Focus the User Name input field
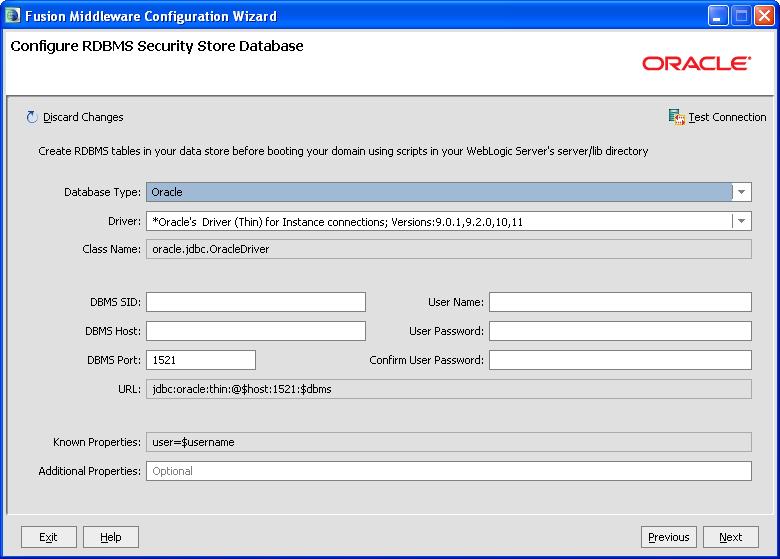The height and width of the screenshot is (559, 780). click(620, 302)
